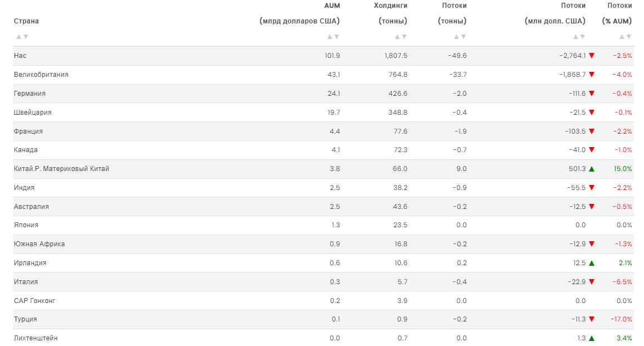Click the 15.0% value for Китай
644x346 pixels.
(x=622, y=169)
